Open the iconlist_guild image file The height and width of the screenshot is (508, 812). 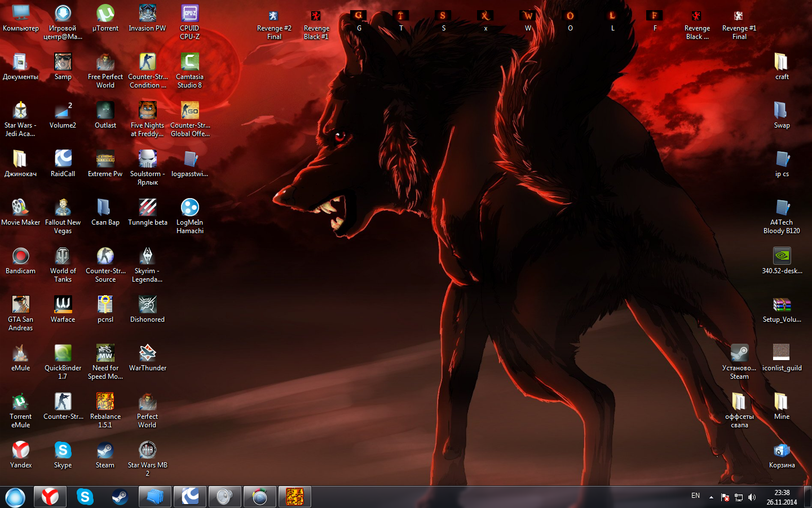tap(782, 358)
